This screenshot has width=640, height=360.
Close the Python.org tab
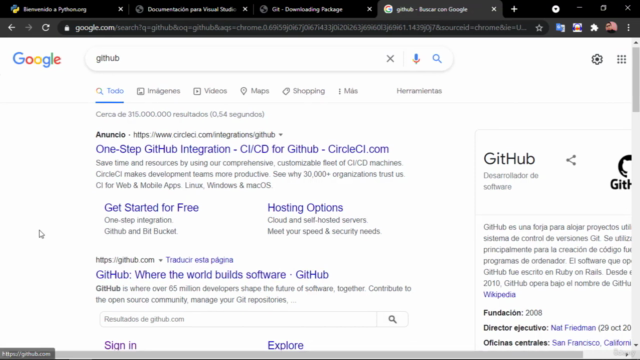120,9
